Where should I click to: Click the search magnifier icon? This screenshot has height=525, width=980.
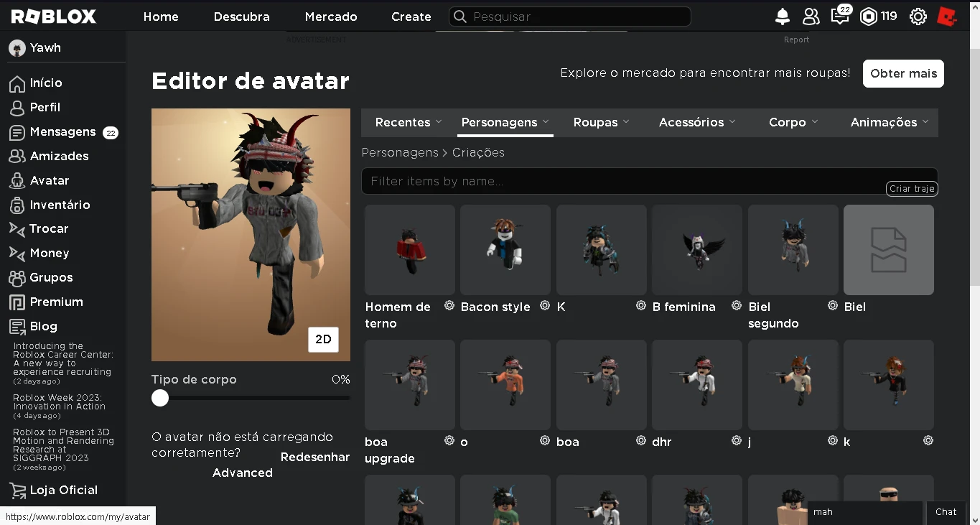point(460,17)
